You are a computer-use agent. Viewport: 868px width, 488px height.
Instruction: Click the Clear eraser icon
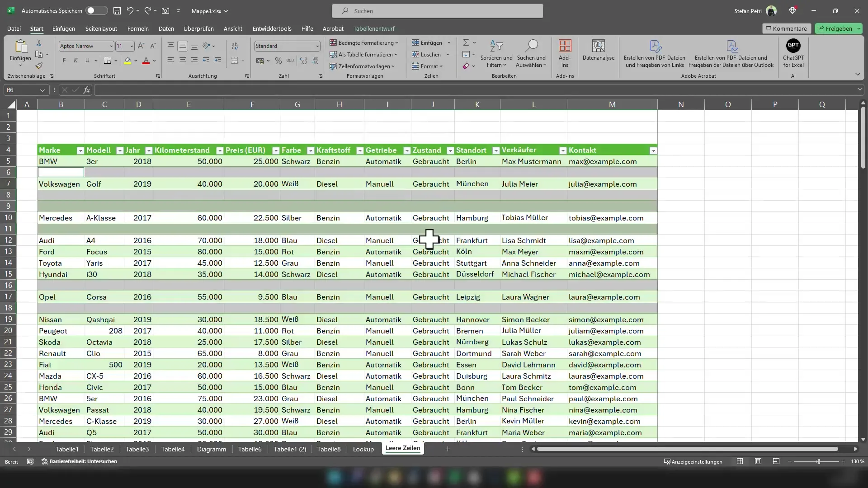tap(466, 66)
